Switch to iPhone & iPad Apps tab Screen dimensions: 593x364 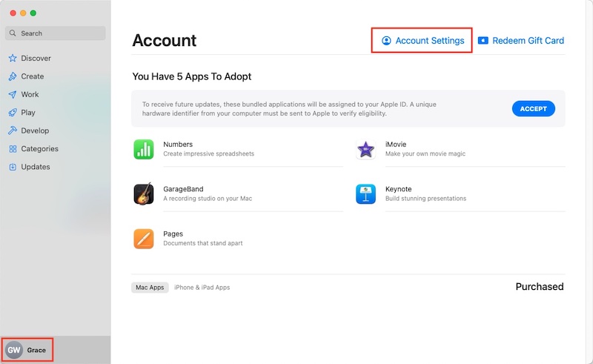[202, 288]
